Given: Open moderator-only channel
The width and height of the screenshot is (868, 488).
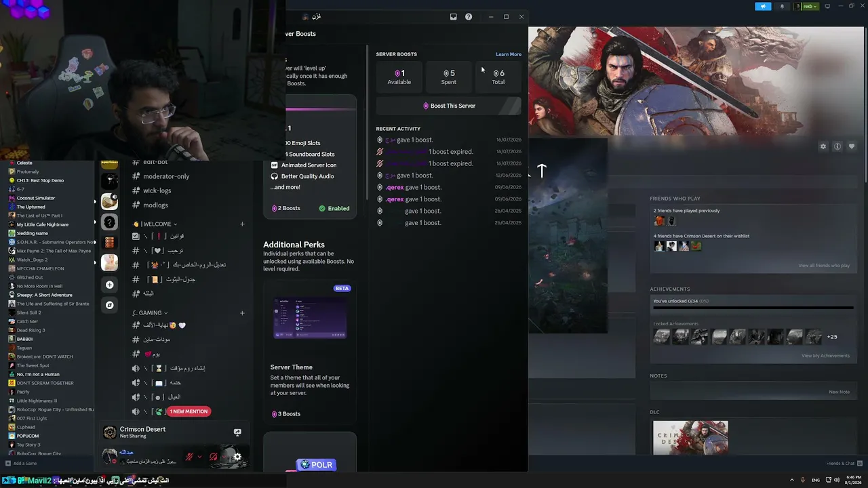Looking at the screenshot, I should click(166, 176).
